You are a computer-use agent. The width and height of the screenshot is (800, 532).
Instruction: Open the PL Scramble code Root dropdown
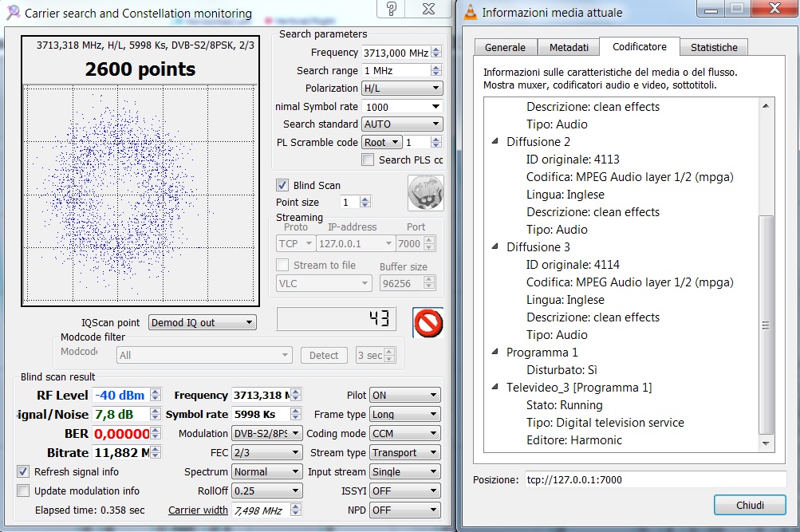pyautogui.click(x=381, y=142)
